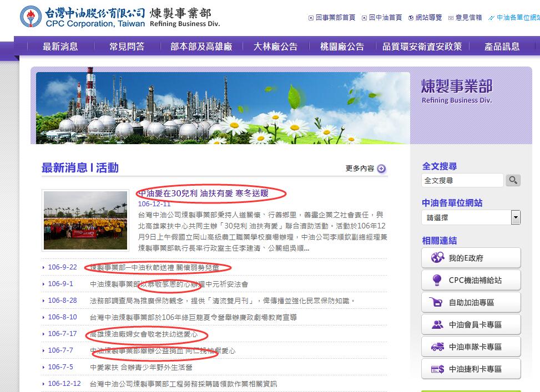Open the 中油車隊卡專區 button
This screenshot has width=540, height=392.
point(471,347)
